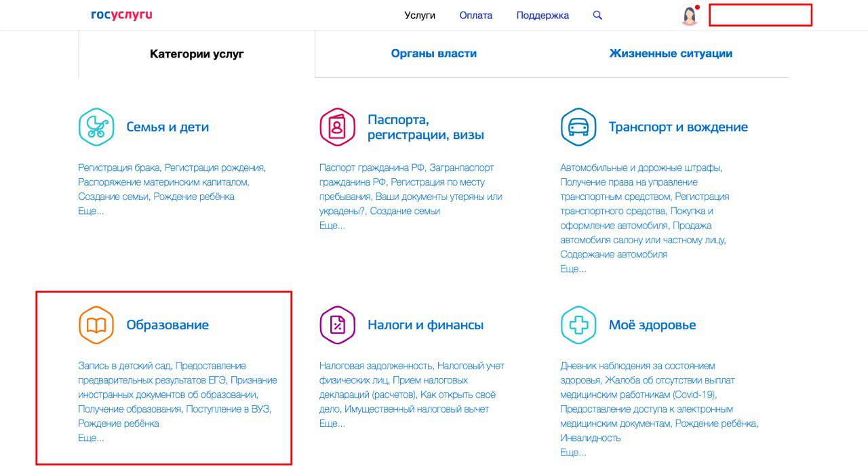Click the Госуслуги logo

121,15
